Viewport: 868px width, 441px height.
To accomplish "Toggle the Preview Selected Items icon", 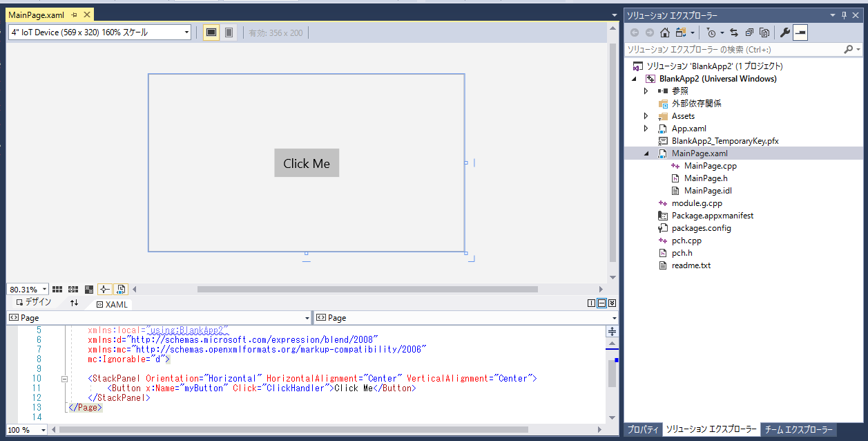I will [x=765, y=32].
